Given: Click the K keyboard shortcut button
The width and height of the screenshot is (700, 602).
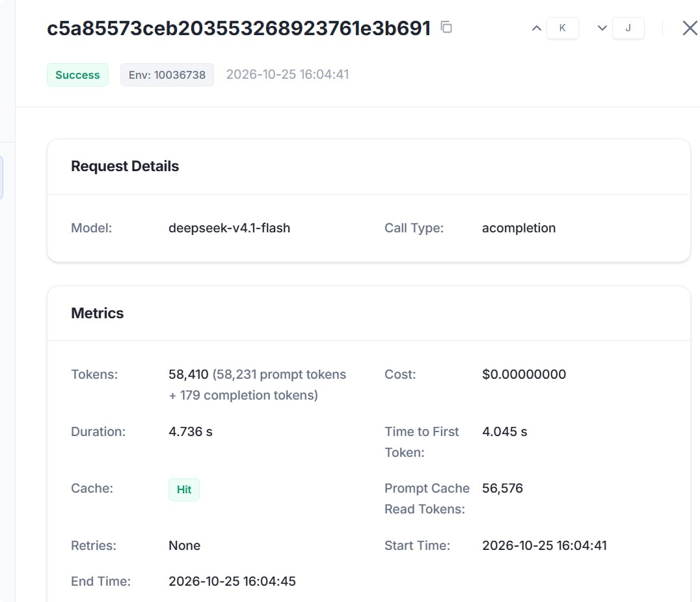Looking at the screenshot, I should pyautogui.click(x=563, y=28).
